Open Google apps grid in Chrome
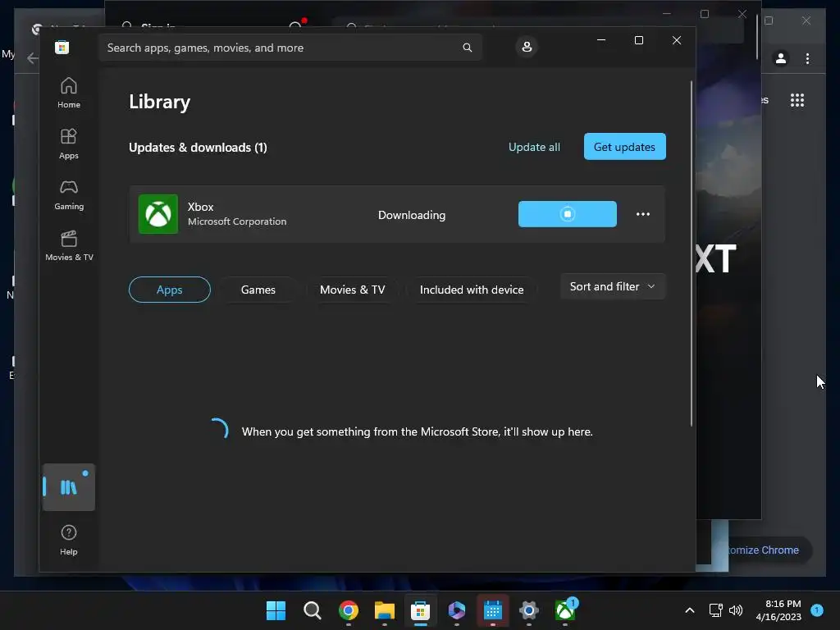 click(x=797, y=100)
